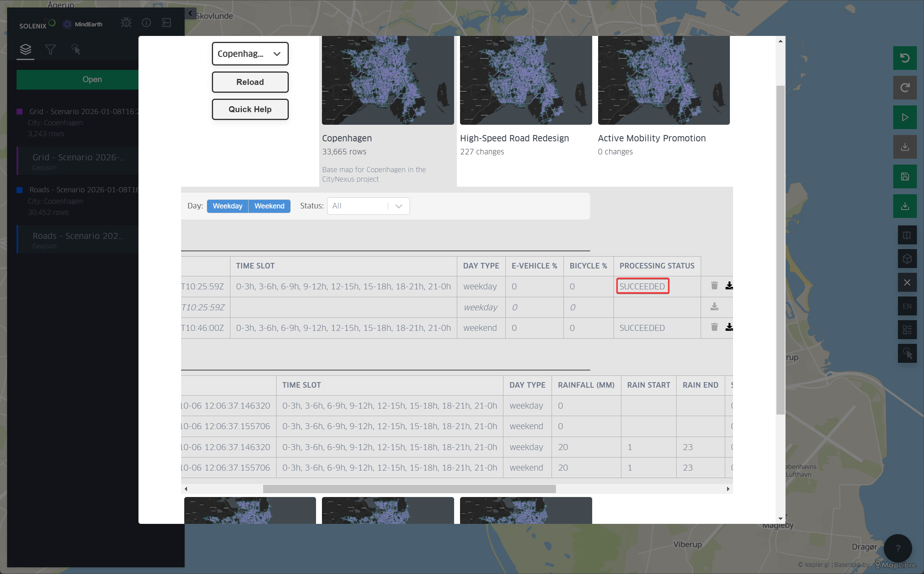Toggle the Weekend day filter

269,206
